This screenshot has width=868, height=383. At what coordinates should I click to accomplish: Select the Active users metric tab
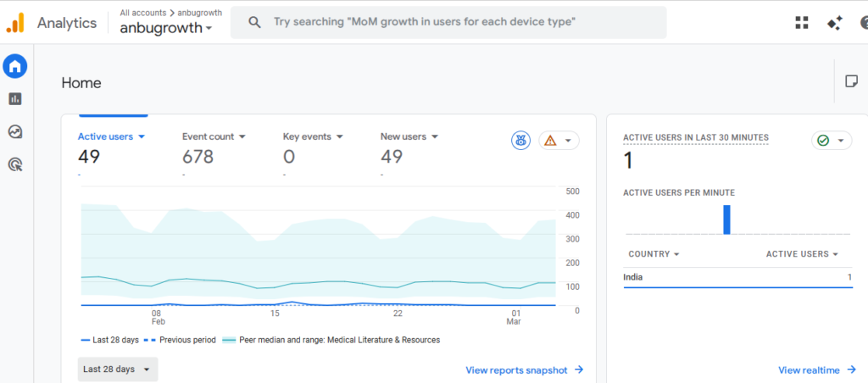pyautogui.click(x=111, y=136)
